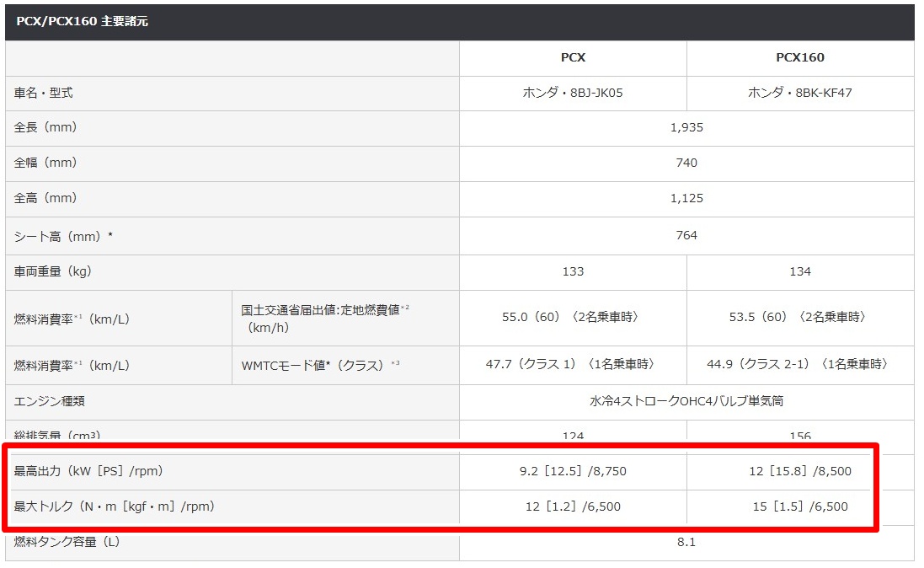
Task: Click the 水冷4ストロークOHC4バルブ単気筒 engine cell
Action: [686, 401]
